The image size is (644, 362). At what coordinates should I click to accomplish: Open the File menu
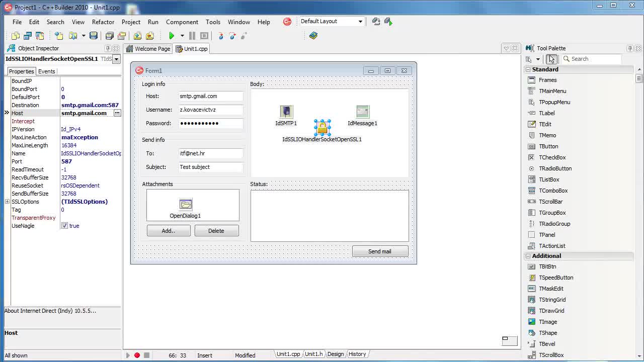click(17, 22)
